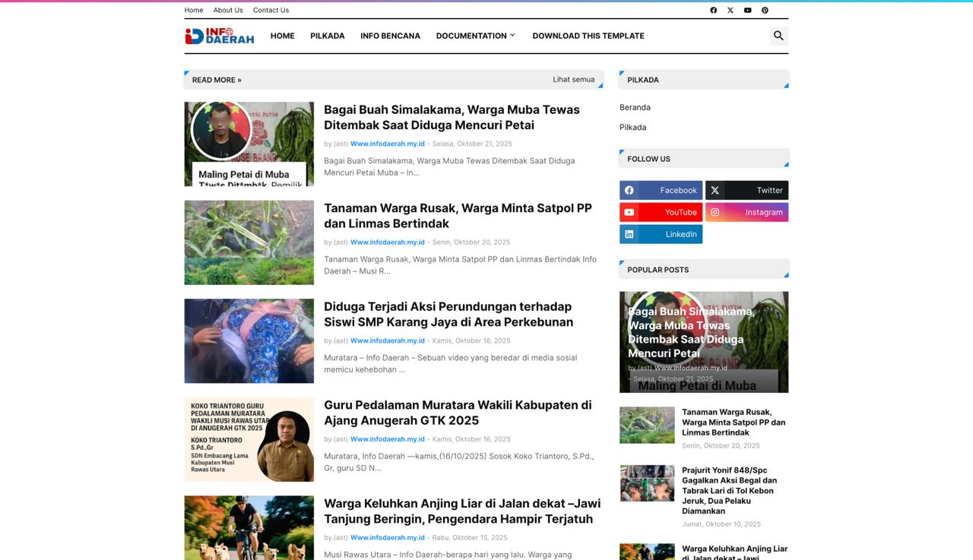Click the Lihat semua link
Screen dimensions: 973x560
(574, 79)
